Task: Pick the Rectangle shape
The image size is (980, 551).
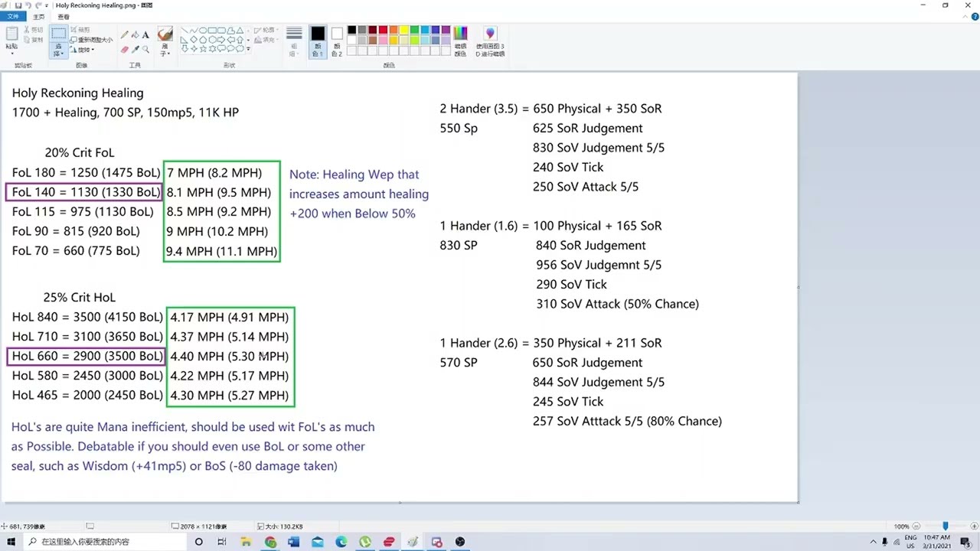Action: [212, 31]
